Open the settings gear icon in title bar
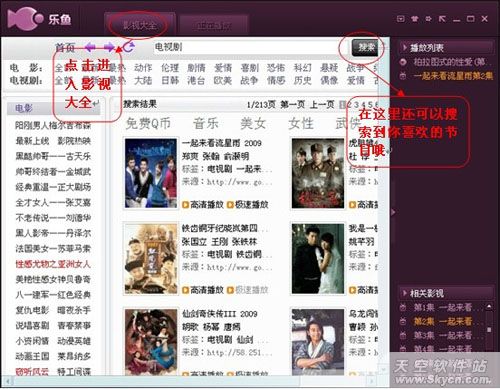This screenshot has width=500, height=389. click(429, 19)
